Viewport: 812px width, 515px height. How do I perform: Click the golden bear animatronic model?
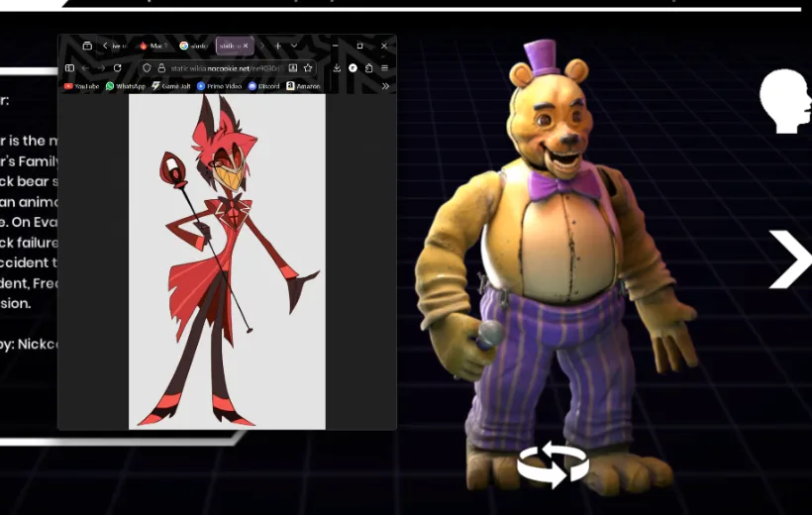(x=557, y=269)
